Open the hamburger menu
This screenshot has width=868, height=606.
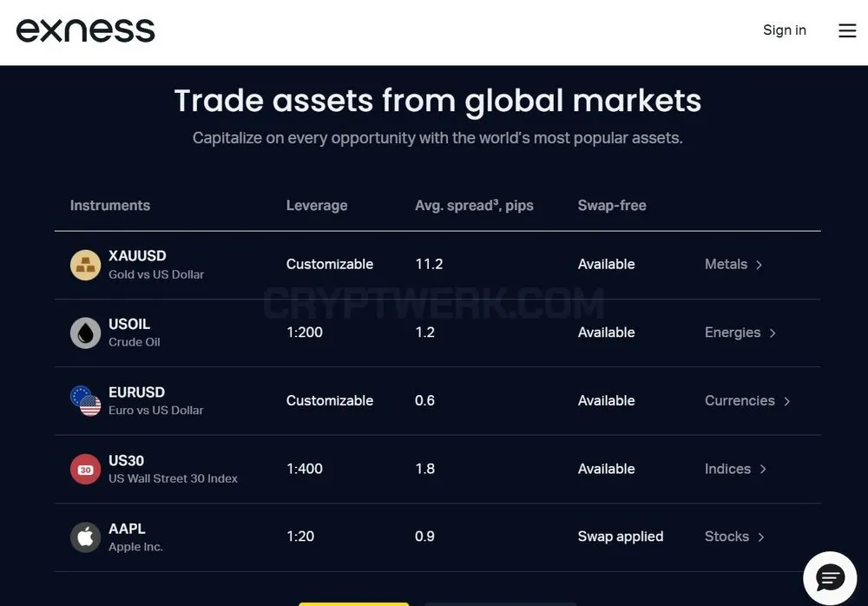pos(847,30)
